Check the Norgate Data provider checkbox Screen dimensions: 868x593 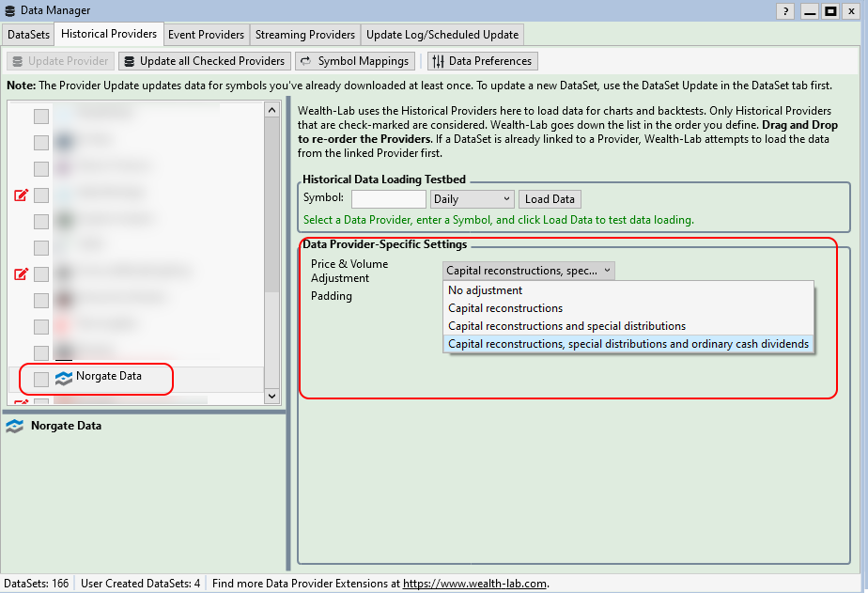click(x=41, y=380)
